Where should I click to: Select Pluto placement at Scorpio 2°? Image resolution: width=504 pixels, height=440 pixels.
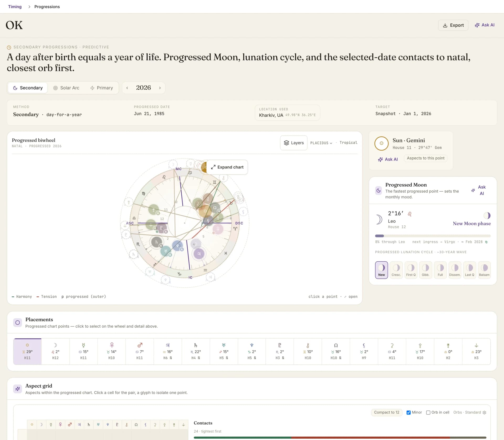(280, 351)
